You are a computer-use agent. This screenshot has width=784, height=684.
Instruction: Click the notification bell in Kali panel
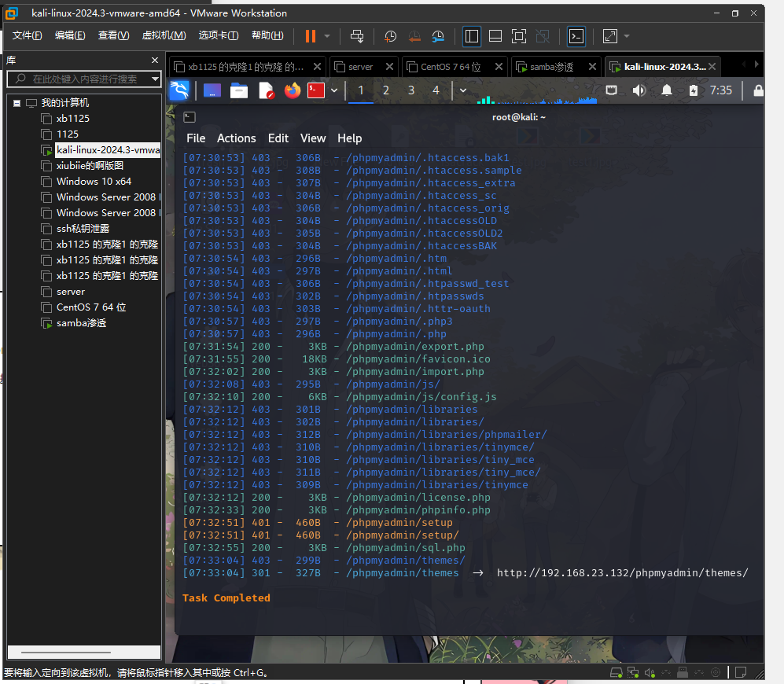(667, 90)
